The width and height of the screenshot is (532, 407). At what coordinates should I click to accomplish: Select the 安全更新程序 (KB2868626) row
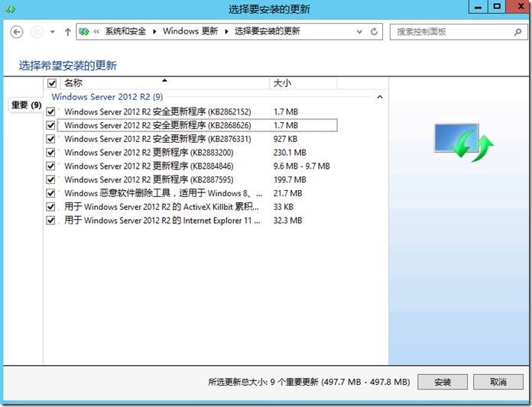click(197, 125)
